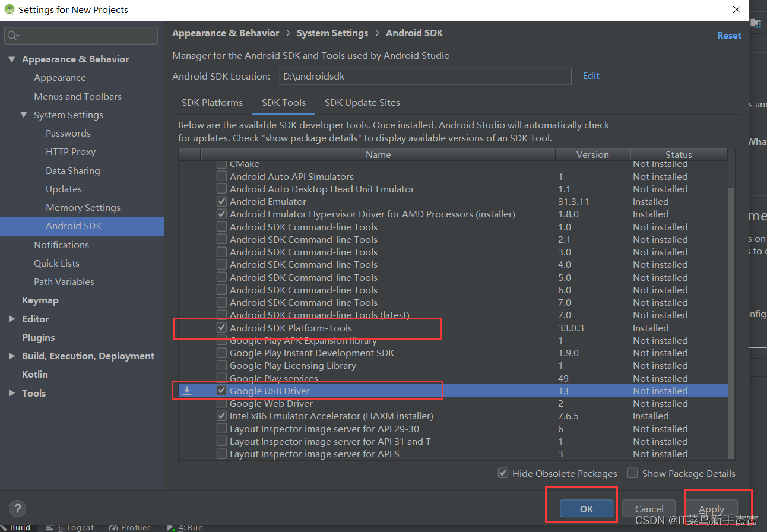Uncheck the Android Emulator checkbox
Image resolution: width=767 pixels, height=532 pixels.
[x=221, y=201]
